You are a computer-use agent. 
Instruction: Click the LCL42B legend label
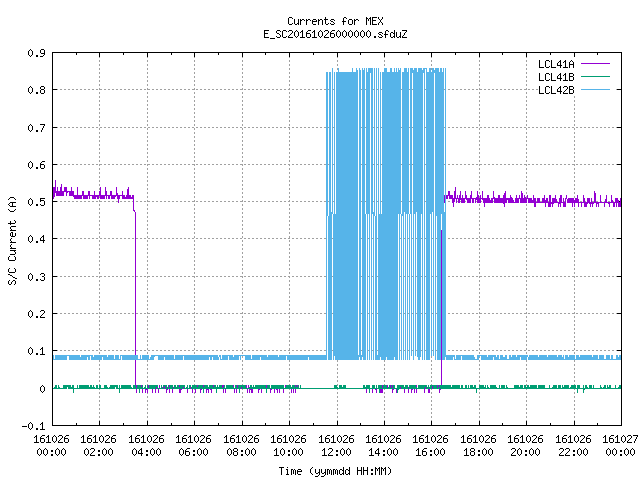[x=556, y=90]
